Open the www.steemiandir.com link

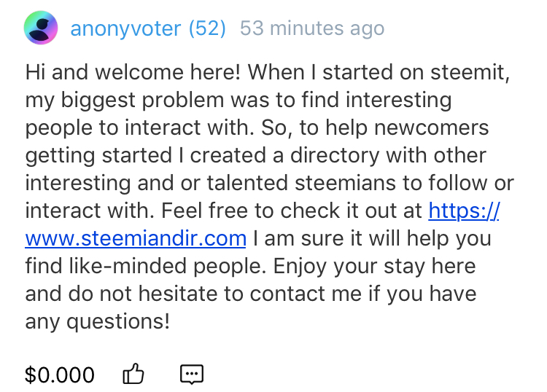pos(136,238)
